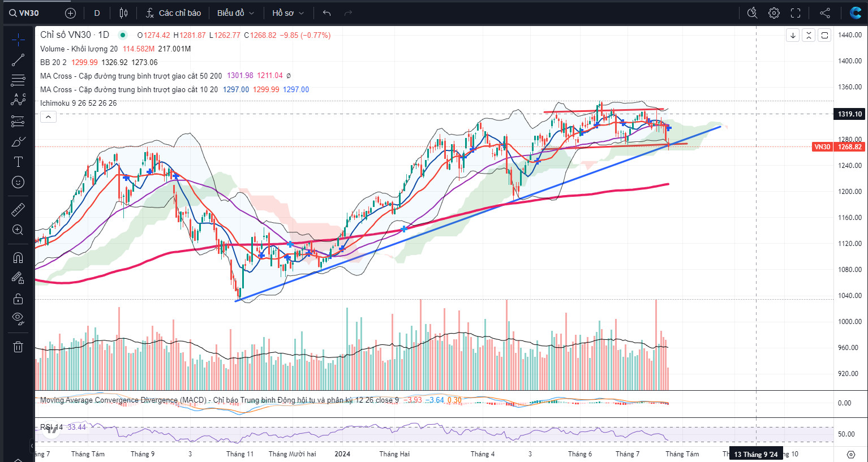868x462 pixels.
Task: Click the VN30 1268.82 last price label
Action: point(837,147)
